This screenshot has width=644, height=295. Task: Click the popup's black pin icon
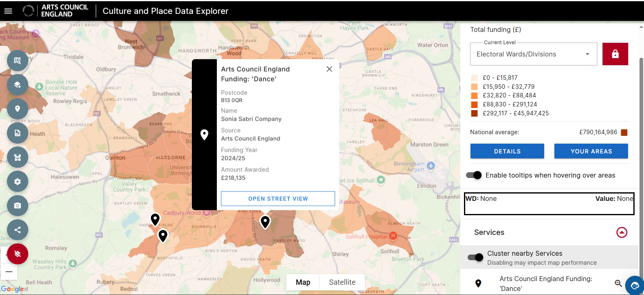[x=204, y=135]
